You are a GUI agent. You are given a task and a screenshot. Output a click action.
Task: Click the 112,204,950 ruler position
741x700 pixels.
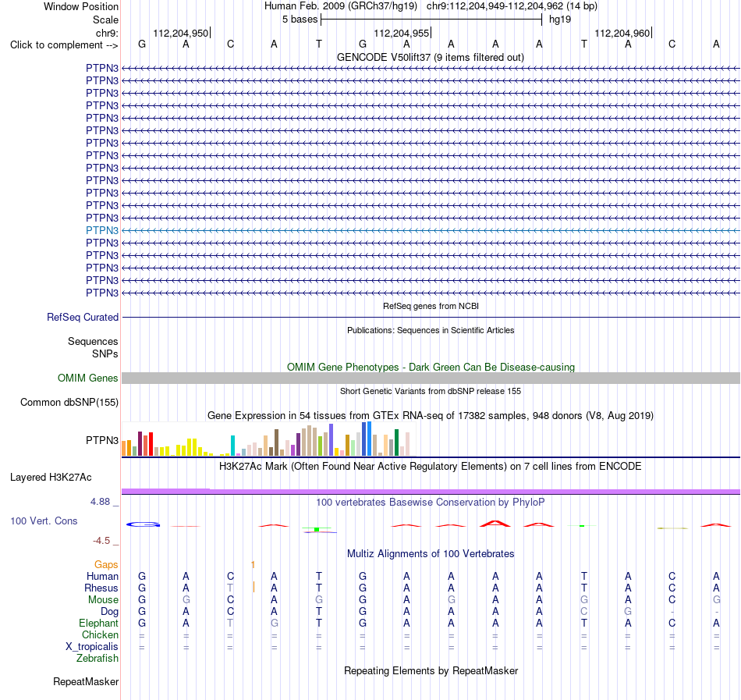[180, 33]
